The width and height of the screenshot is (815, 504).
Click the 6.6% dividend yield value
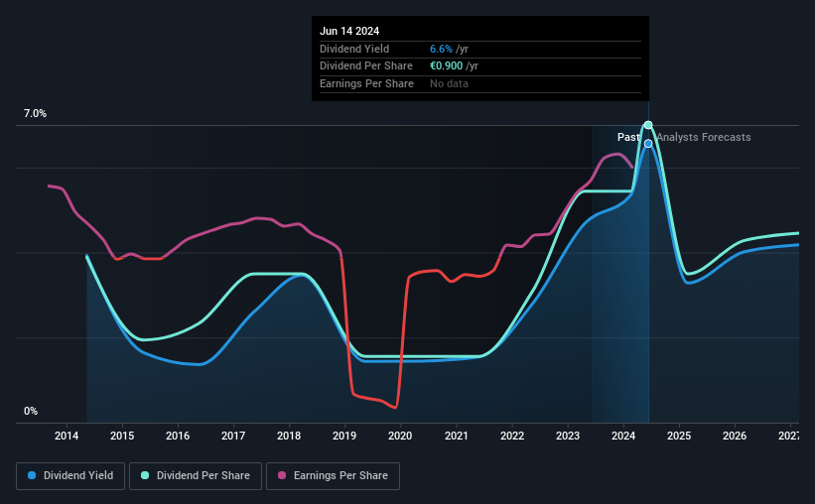point(441,49)
